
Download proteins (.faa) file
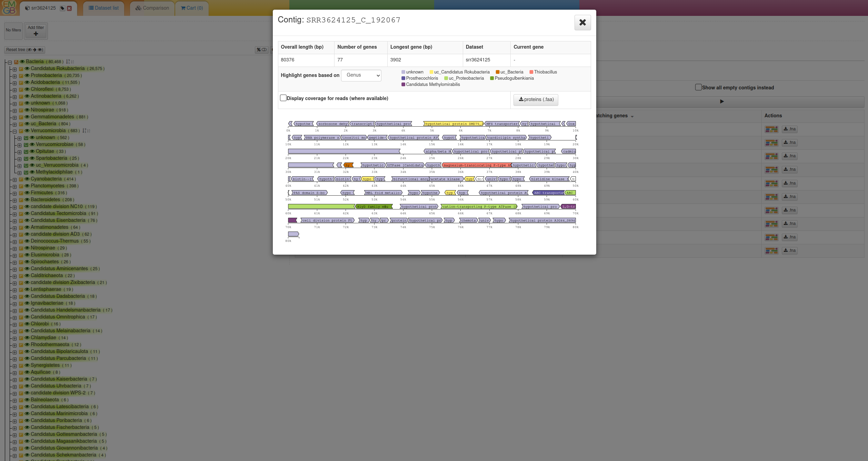[x=536, y=100]
